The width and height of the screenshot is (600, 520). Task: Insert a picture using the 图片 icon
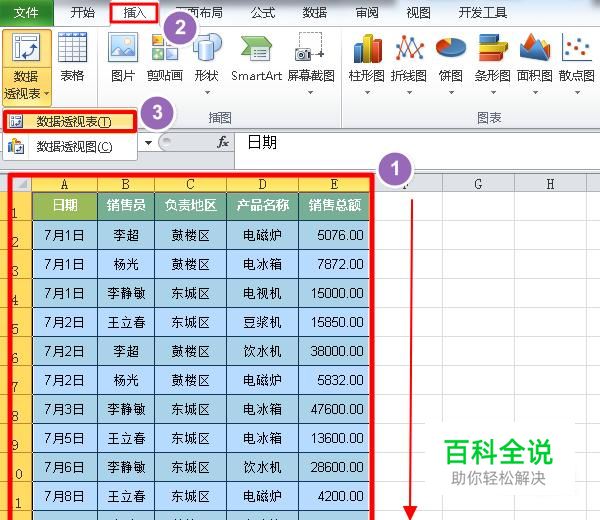tap(123, 47)
